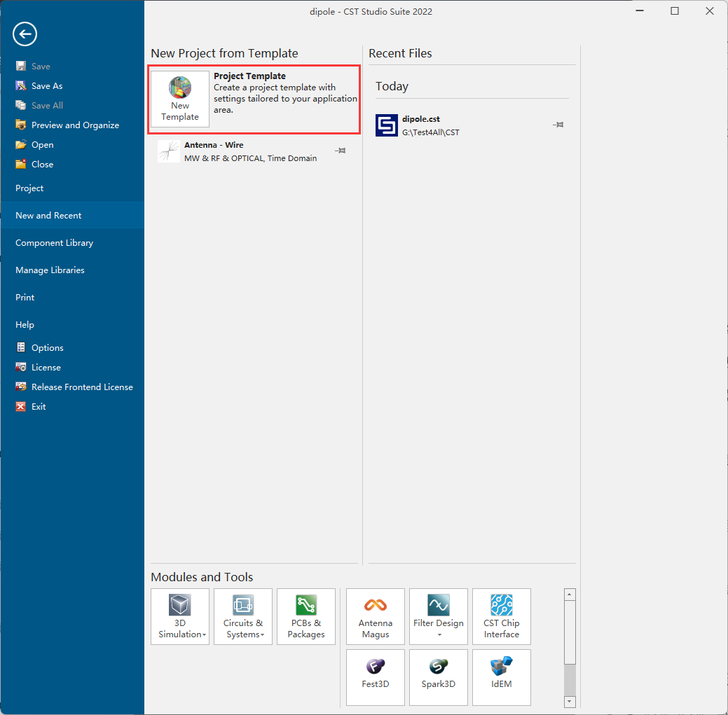Click the Save As label
This screenshot has height=715, width=728.
tap(47, 86)
